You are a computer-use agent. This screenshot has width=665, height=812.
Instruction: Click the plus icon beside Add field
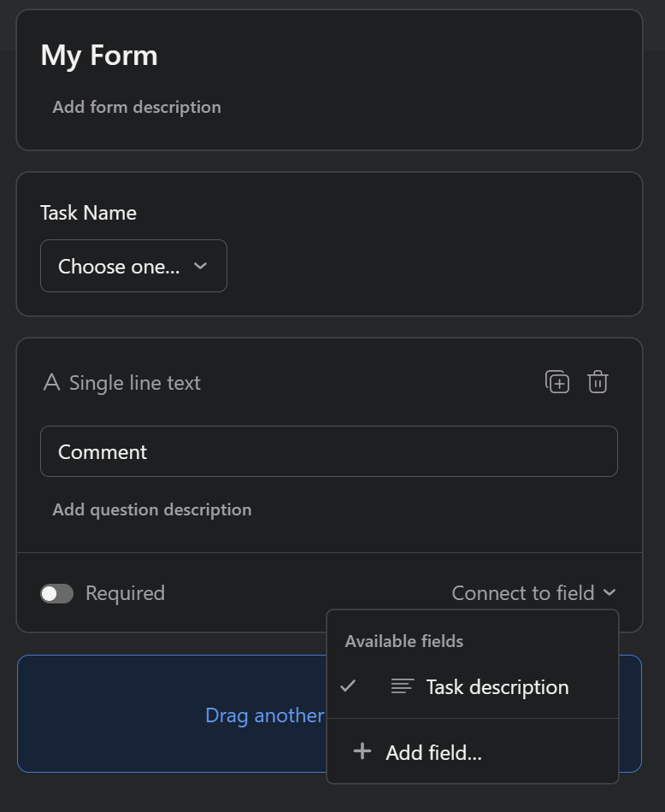(362, 750)
